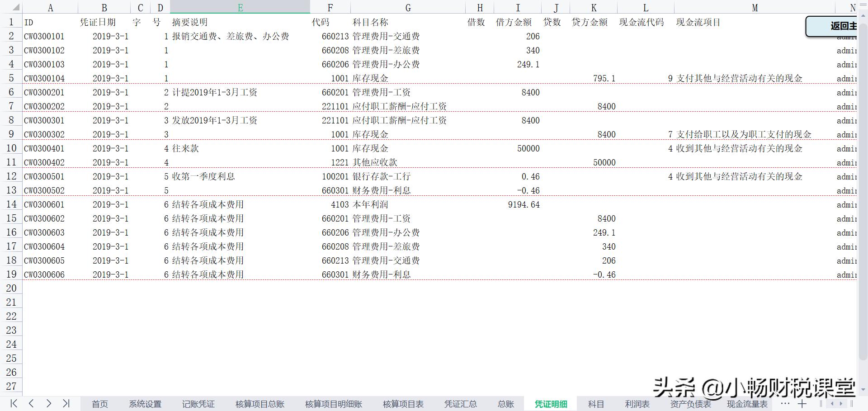
Task: Open the 首页 sheet tab
Action: click(x=100, y=404)
